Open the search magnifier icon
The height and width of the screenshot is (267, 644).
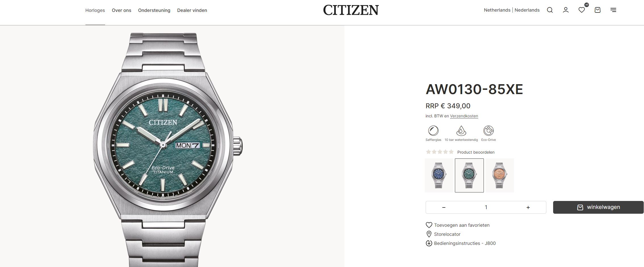click(x=550, y=10)
